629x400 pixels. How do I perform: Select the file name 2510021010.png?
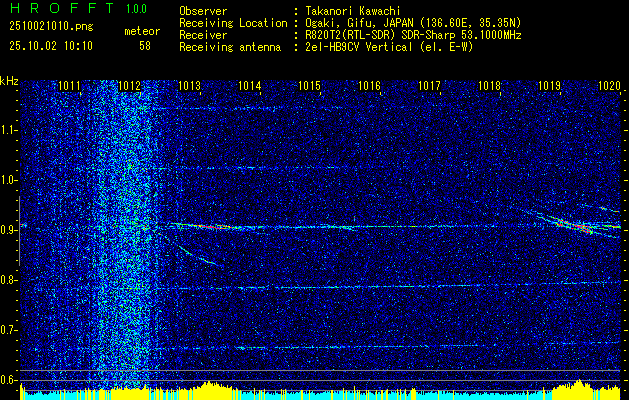51,27
